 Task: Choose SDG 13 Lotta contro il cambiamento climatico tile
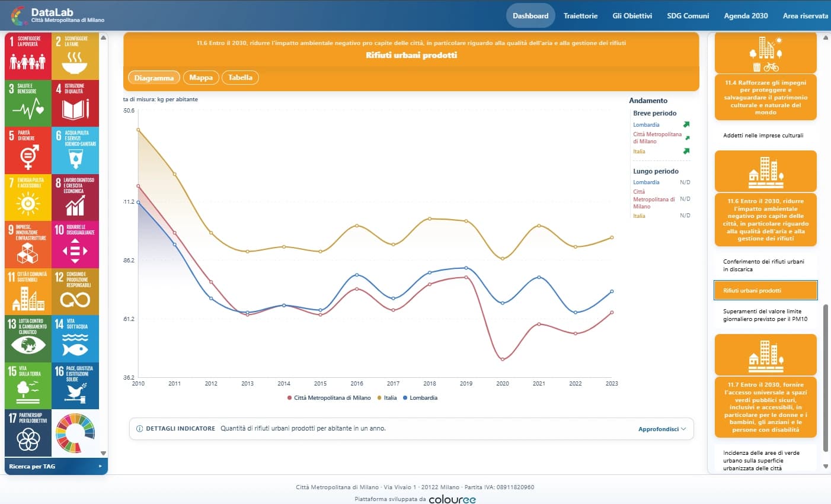point(28,339)
